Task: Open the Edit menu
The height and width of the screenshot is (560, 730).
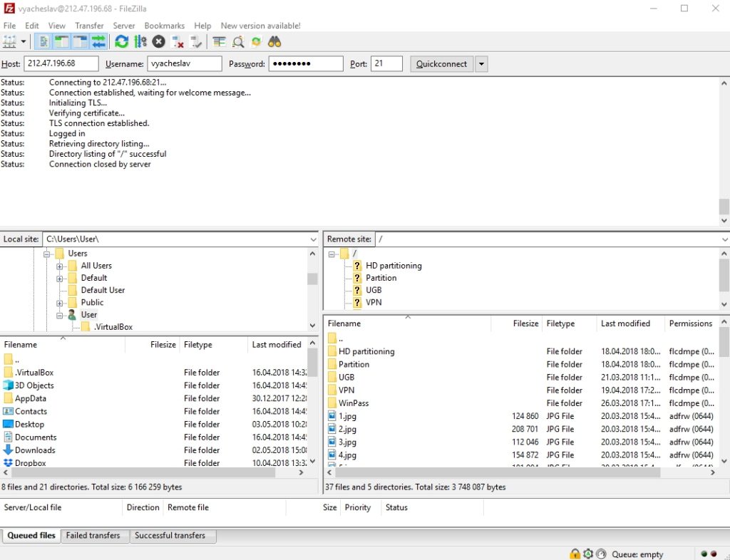Action: pyautogui.click(x=31, y=26)
